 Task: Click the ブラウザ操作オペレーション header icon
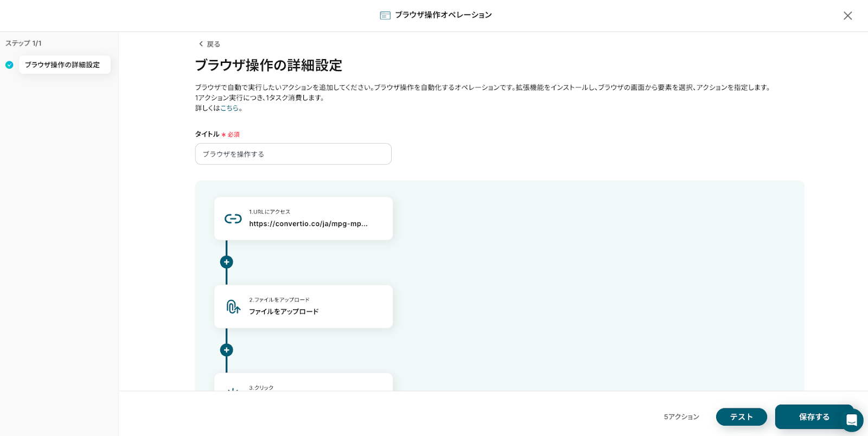coord(385,16)
